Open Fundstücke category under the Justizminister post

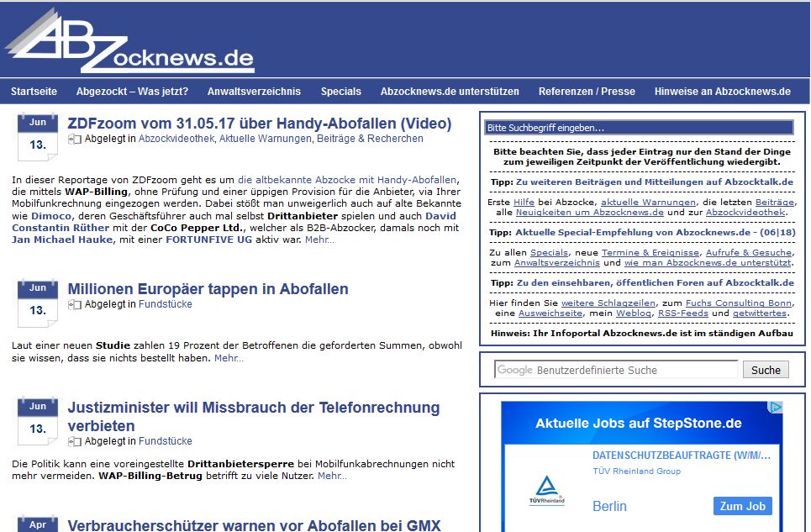click(166, 441)
